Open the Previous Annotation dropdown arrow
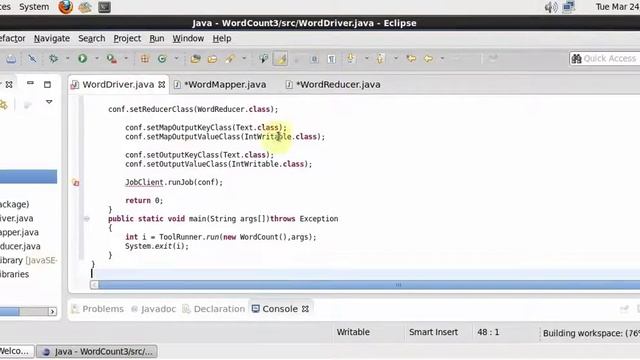This screenshot has height=360, width=640. coord(396,58)
